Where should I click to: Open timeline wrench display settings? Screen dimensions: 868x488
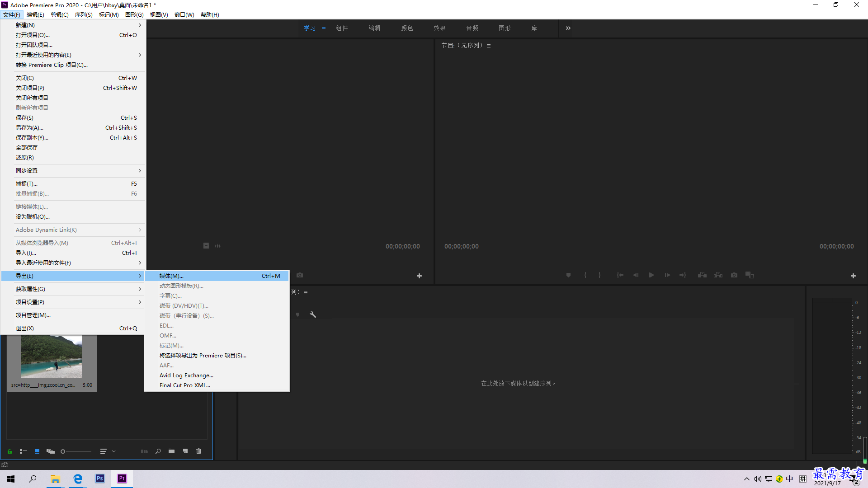click(313, 314)
